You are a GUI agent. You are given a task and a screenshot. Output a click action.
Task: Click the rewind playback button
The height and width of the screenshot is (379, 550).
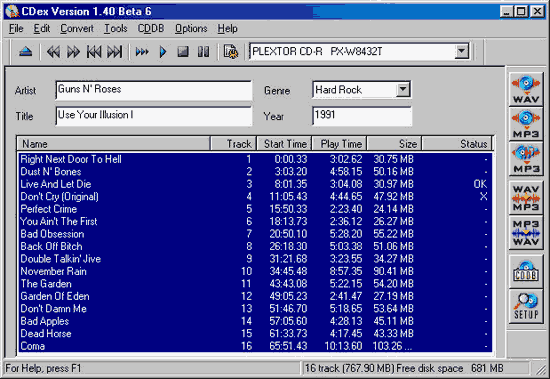tap(53, 52)
